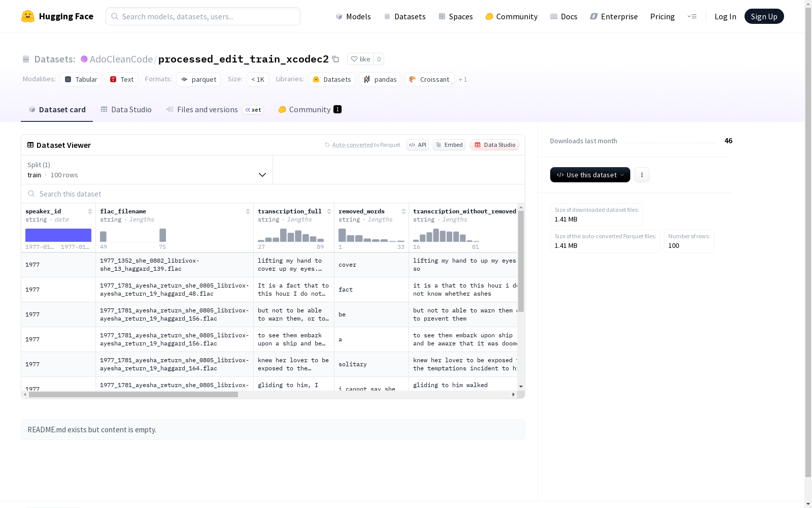This screenshot has height=508, width=812.
Task: Click the parquet format tag
Action: click(198, 79)
